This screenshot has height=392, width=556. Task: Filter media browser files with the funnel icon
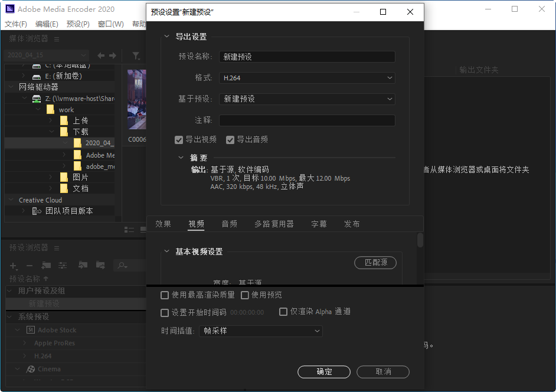coord(136,55)
